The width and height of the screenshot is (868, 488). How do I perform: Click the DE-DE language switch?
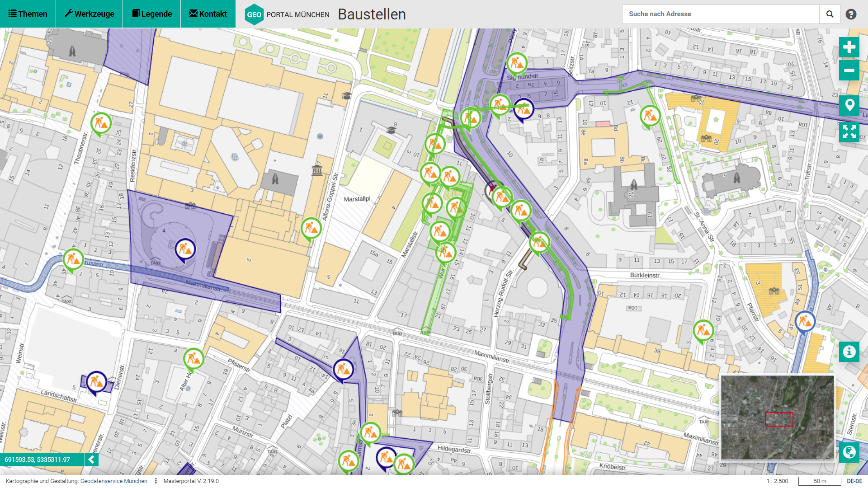[x=854, y=481]
